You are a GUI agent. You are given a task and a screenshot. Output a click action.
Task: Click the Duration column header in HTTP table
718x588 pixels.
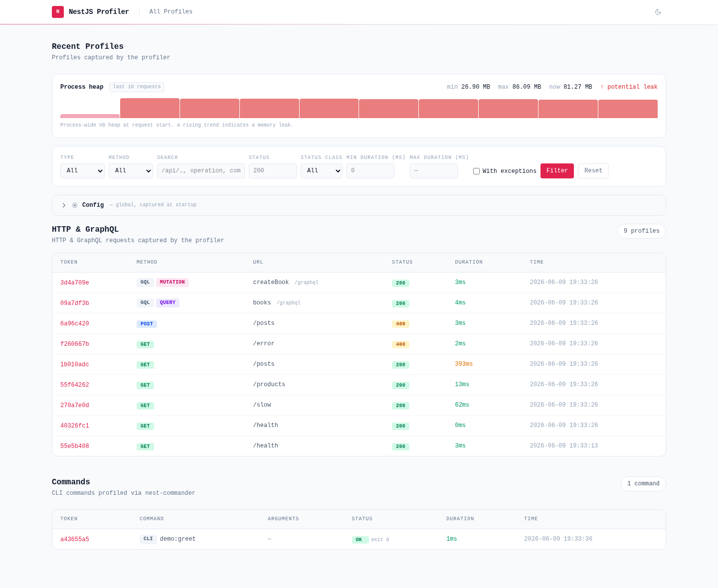coord(469,262)
